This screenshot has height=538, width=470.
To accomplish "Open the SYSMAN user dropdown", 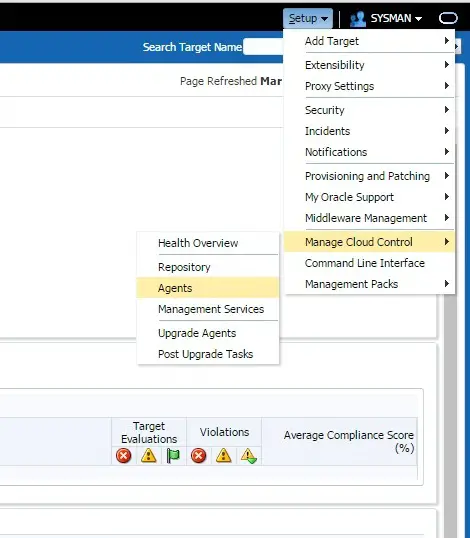I will coord(396,18).
